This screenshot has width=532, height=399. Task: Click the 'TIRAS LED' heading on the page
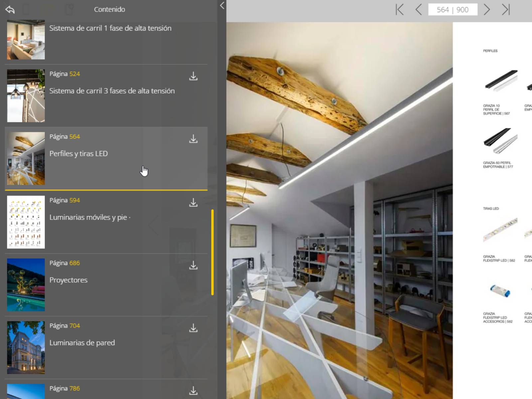[x=491, y=208]
